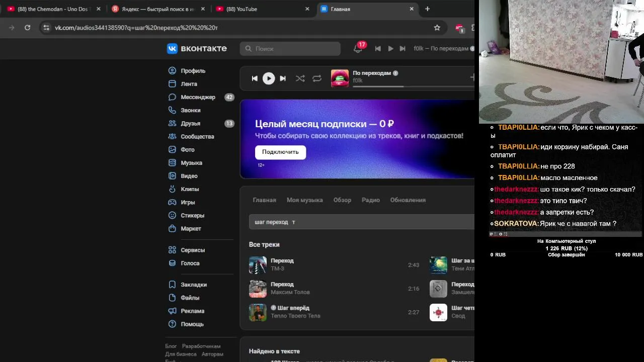Close the Главная browser tab

(412, 9)
